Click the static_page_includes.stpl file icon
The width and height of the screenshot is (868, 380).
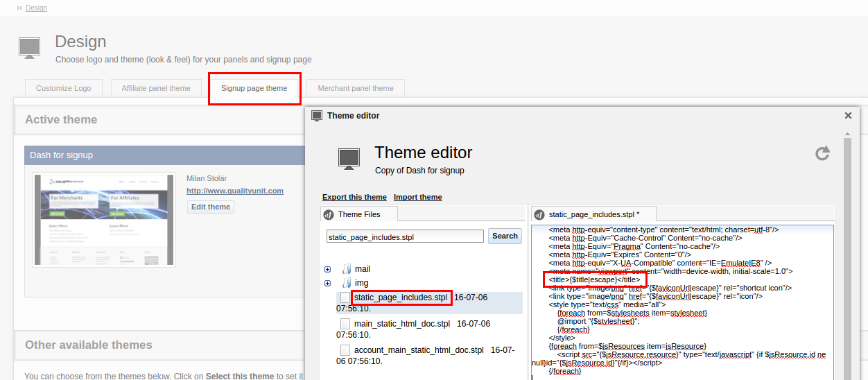(x=345, y=297)
